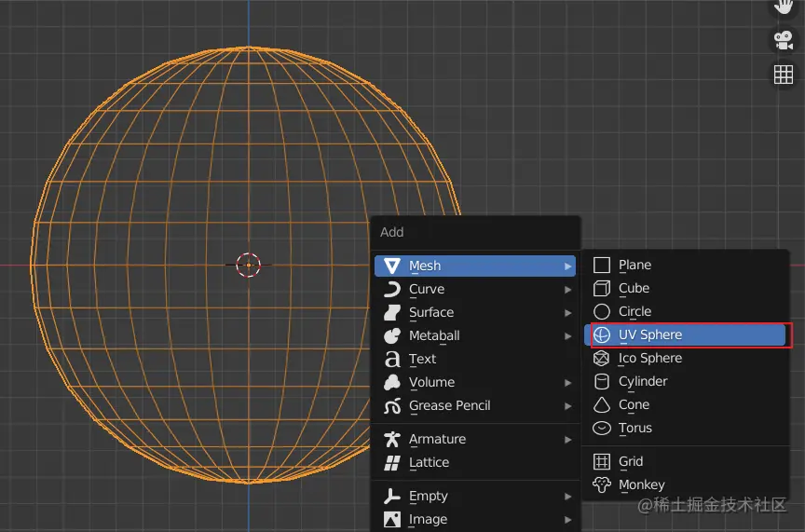Choose Grease Pencil from Add menu
This screenshot has height=532, width=805.
[475, 405]
